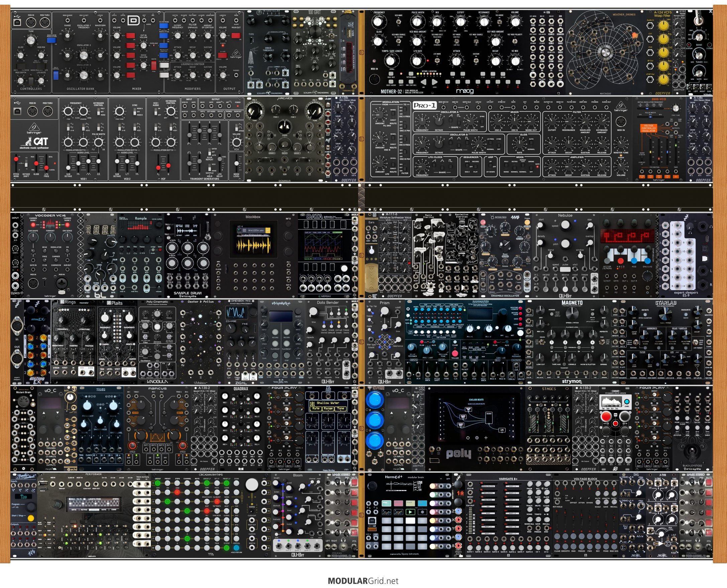Click the 'MOTHER-32' label text
727x588 pixels.
pos(392,92)
